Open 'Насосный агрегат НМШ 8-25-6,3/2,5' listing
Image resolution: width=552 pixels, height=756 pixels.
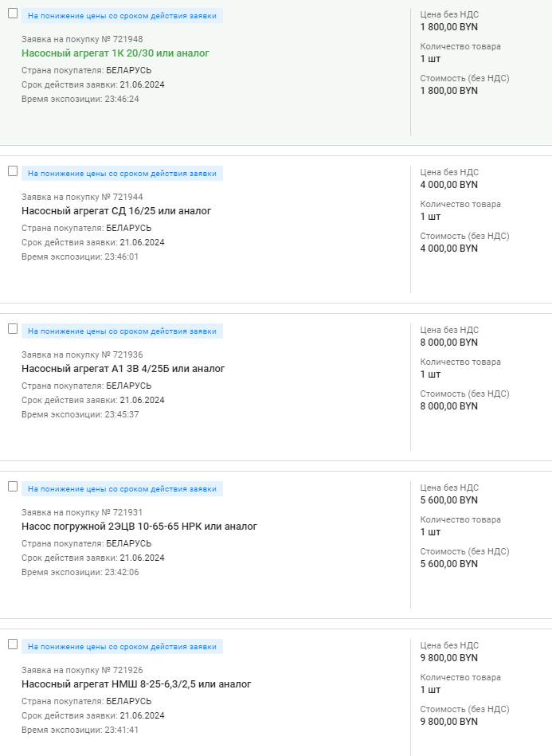136,684
